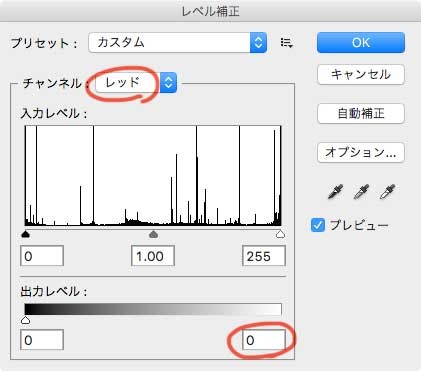Click the gamma field showing 1.00
This screenshot has width=421, height=371.
pos(153,256)
